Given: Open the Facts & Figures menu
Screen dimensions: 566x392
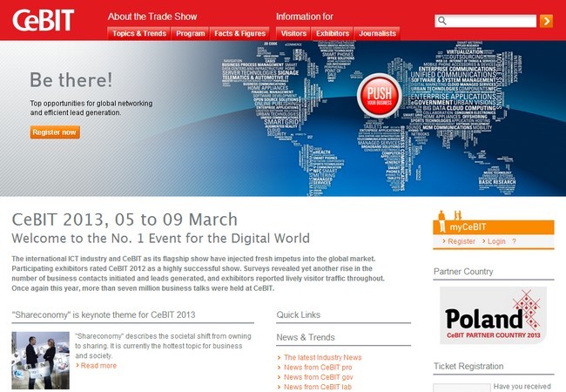Looking at the screenshot, I should tap(239, 34).
